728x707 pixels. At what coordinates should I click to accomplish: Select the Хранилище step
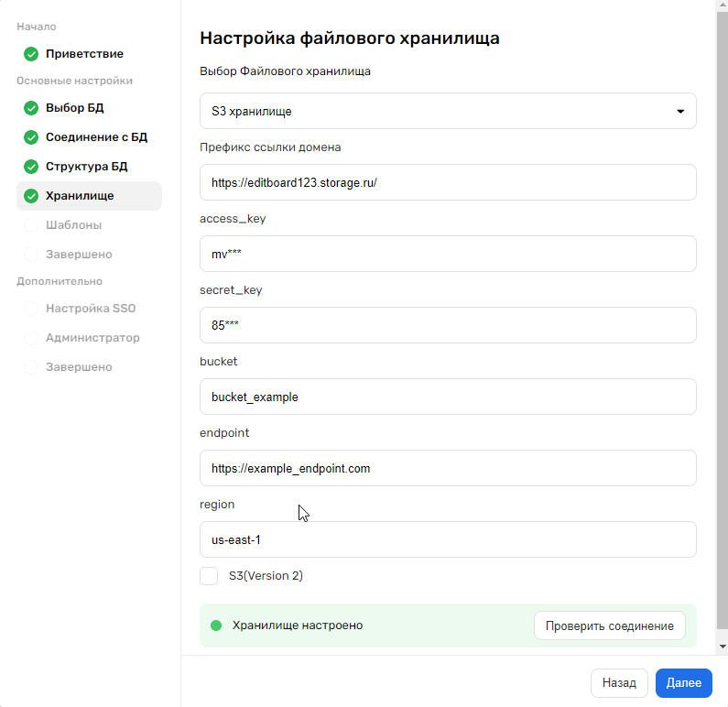(89, 196)
